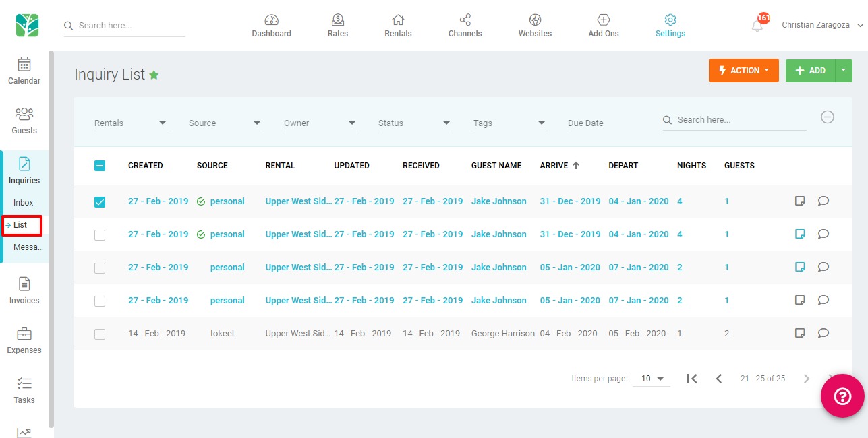Screen dimensions: 868x438
Task: Sort by the DEPART column header
Action: 623,166
